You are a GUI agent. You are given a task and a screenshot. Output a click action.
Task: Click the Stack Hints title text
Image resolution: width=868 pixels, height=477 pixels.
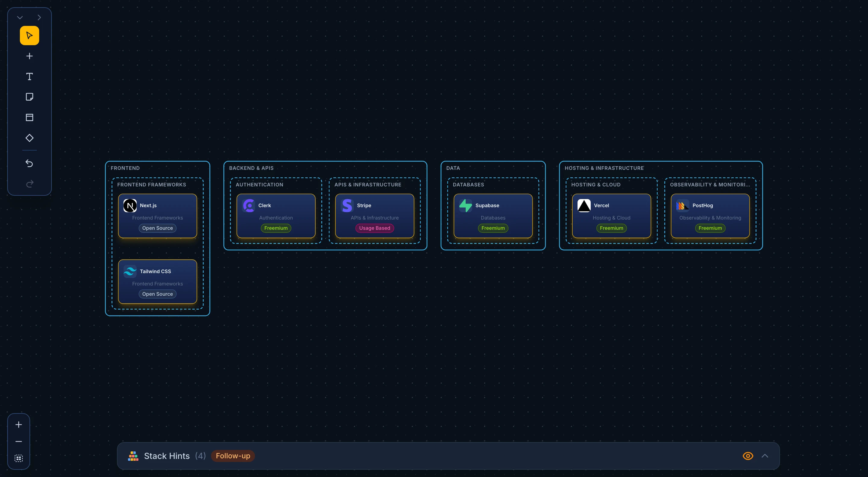tap(167, 456)
